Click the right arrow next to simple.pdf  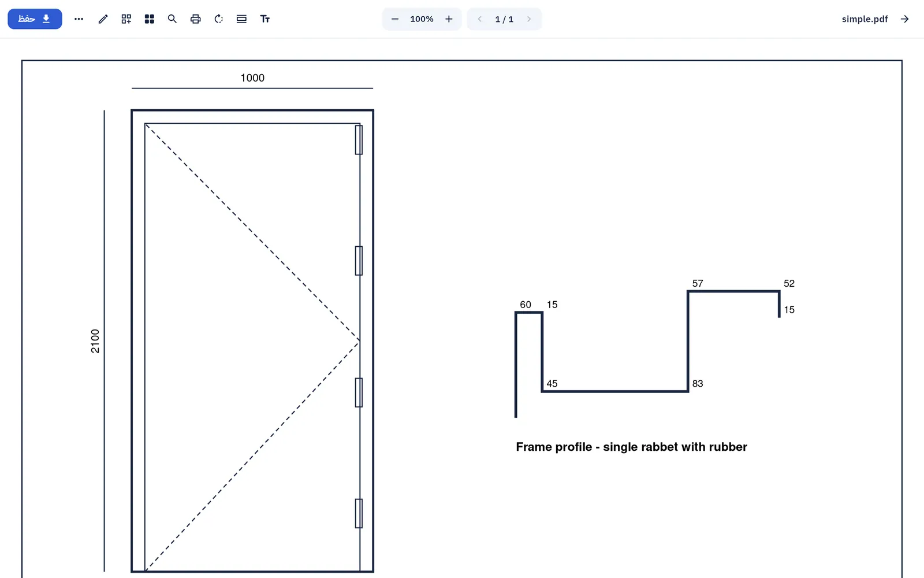coord(905,19)
